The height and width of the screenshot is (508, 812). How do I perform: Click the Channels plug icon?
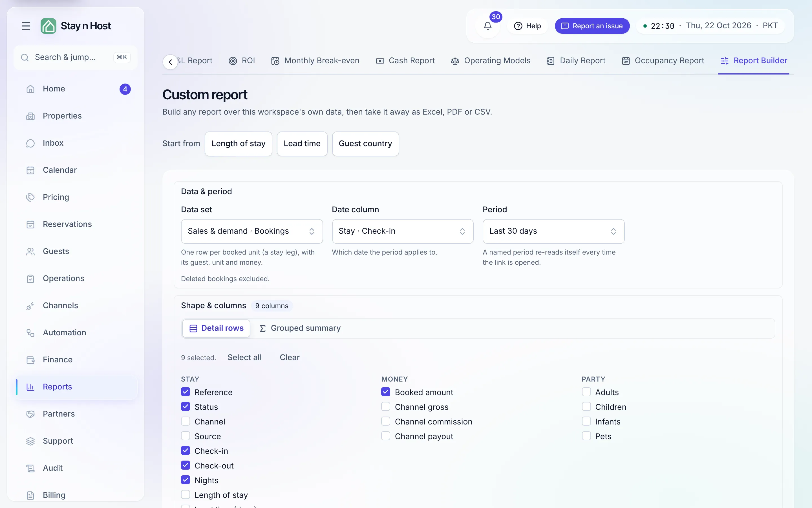click(30, 306)
